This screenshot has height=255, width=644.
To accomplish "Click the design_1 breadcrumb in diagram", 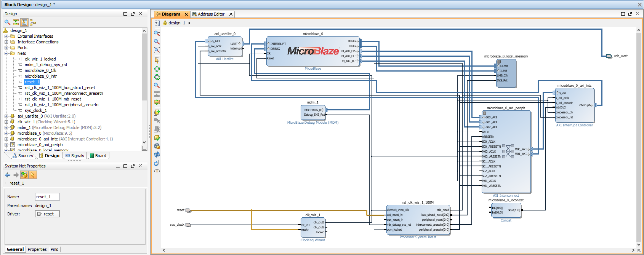I will (177, 23).
